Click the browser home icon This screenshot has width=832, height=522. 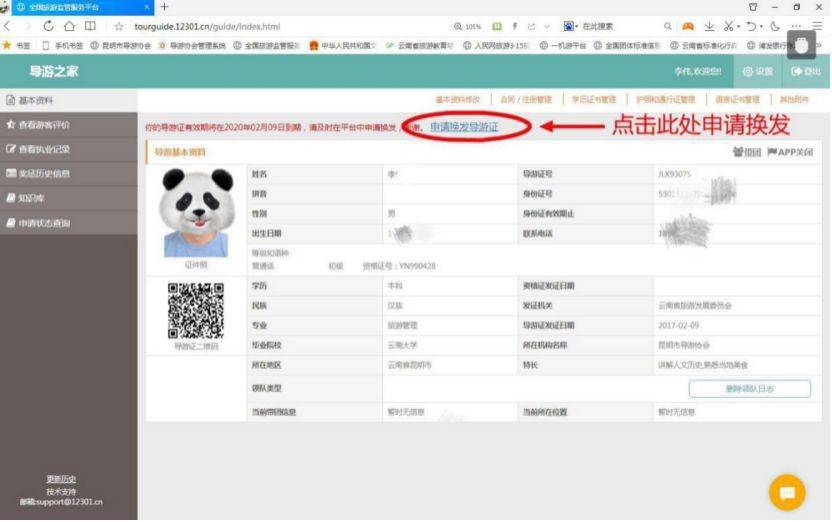(x=69, y=26)
